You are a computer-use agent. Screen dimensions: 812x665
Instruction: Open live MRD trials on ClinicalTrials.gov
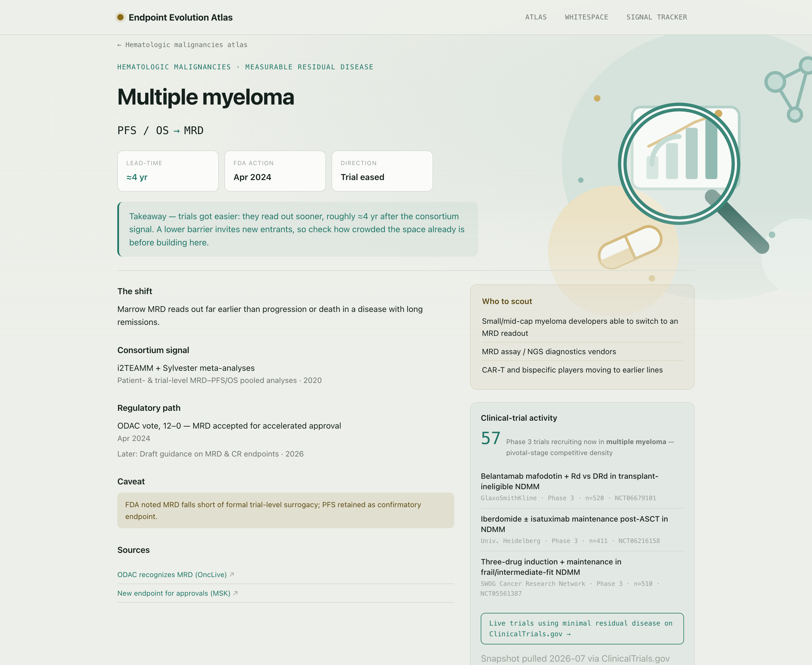pyautogui.click(x=582, y=629)
